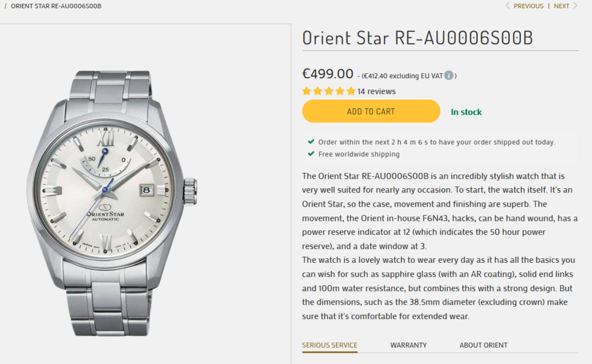
Task: Click the left chevron beside PREVIOUS
Action: click(x=507, y=6)
